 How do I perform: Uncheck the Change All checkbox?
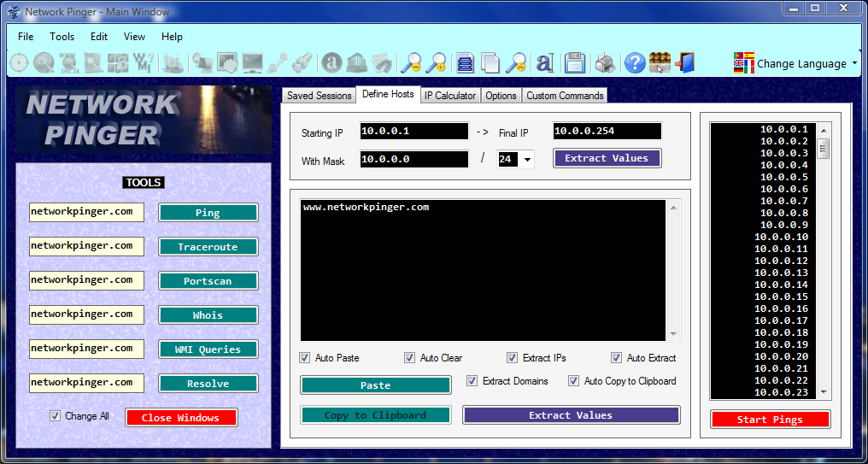[x=55, y=416]
